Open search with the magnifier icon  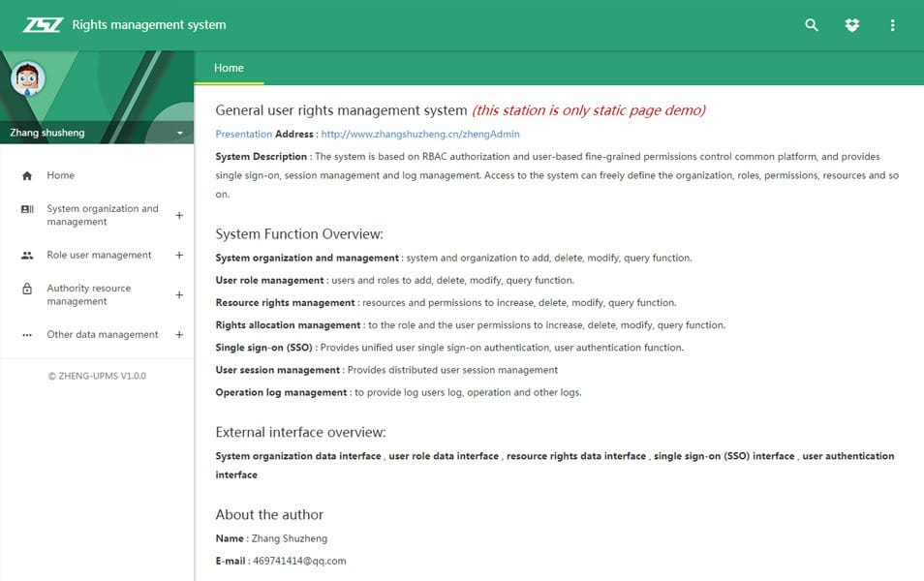point(812,25)
